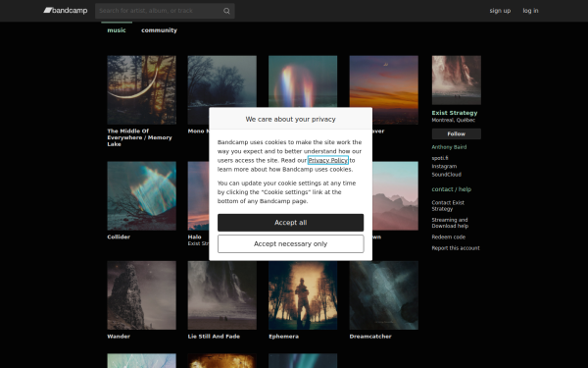Open the pink mountains album cover

[x=395, y=196]
